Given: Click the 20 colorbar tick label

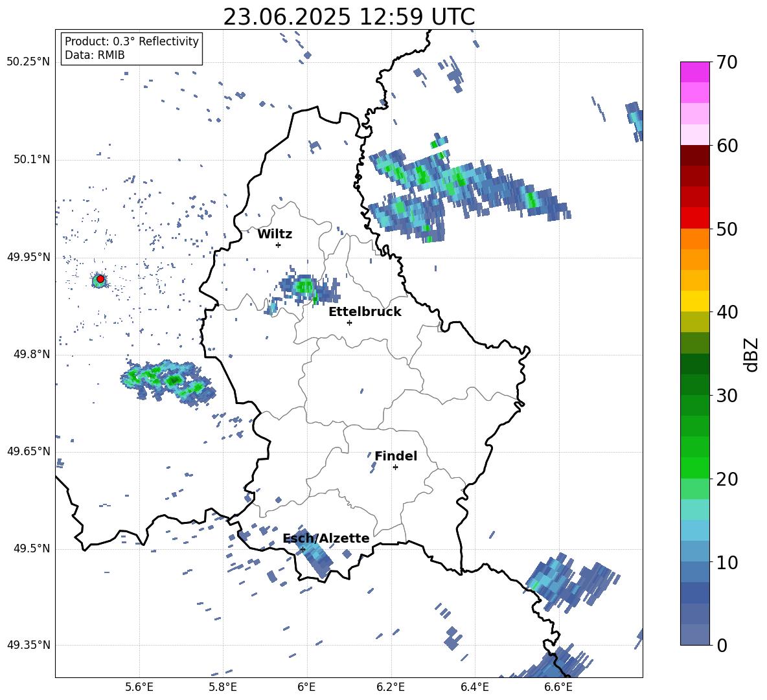Looking at the screenshot, I should [727, 479].
